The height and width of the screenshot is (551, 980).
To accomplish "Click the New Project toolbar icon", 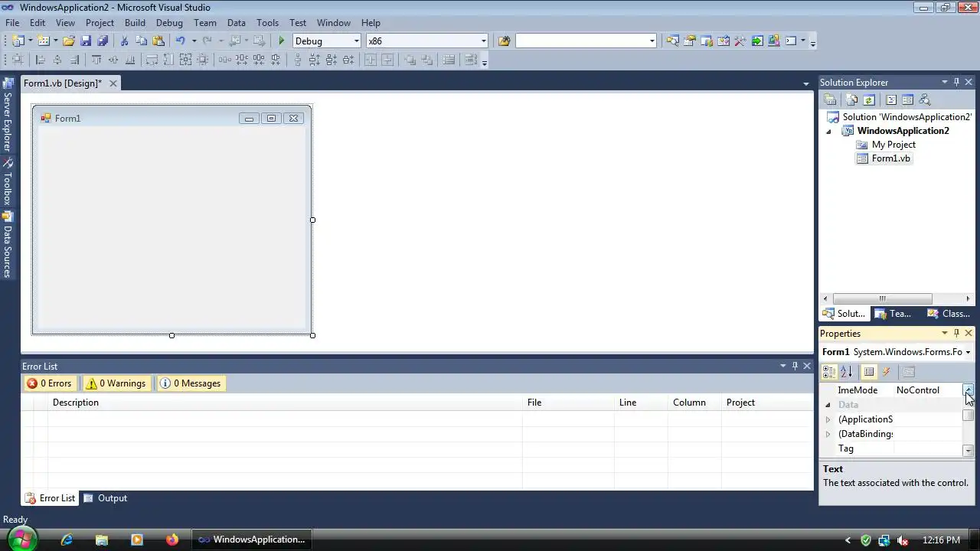I will tap(17, 41).
